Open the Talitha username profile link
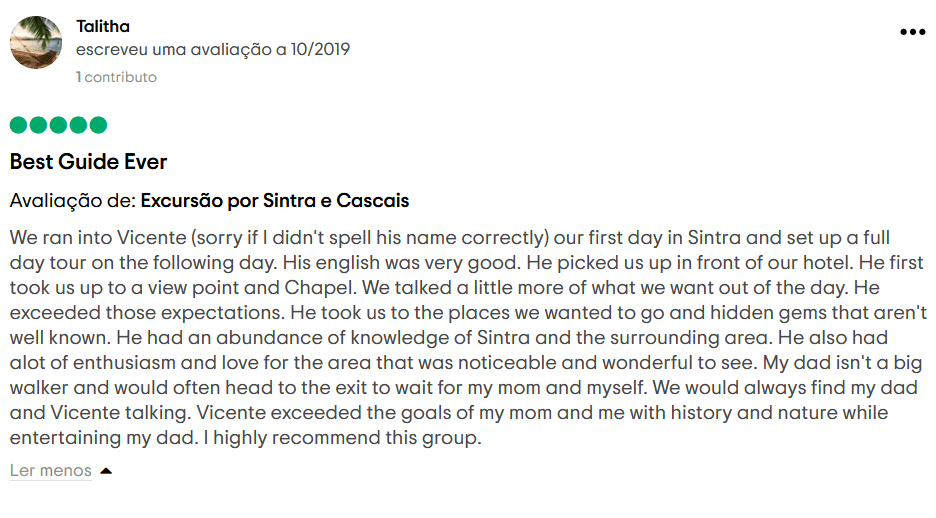936x518 pixels. point(103,26)
